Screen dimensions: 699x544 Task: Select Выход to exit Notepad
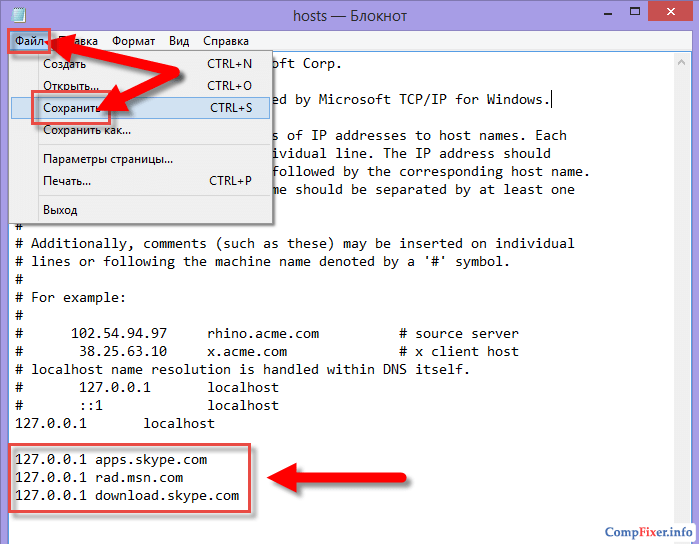140,210
